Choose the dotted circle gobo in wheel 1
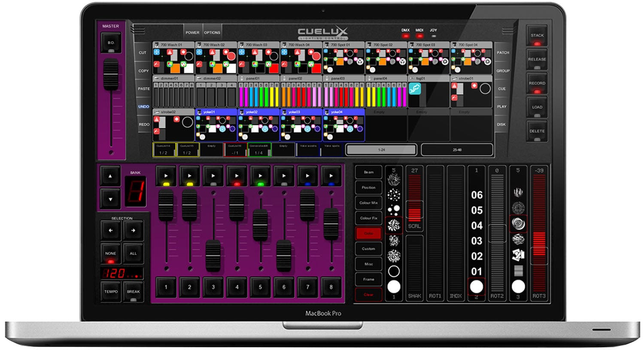Viewport: 644px width, 350px height. tap(394, 196)
